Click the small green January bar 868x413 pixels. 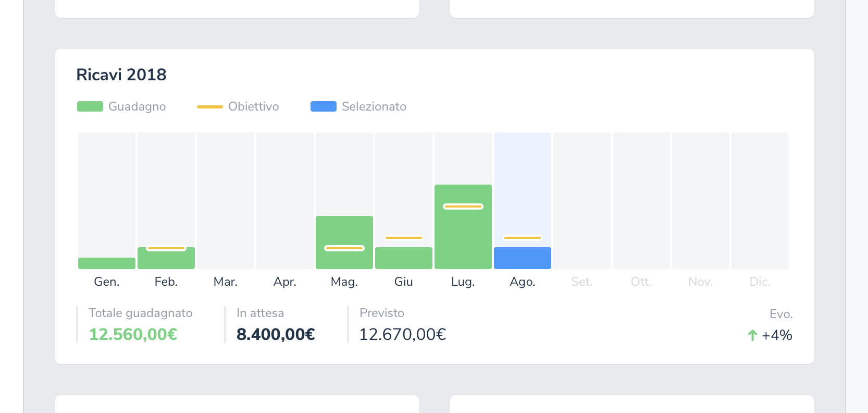point(106,263)
